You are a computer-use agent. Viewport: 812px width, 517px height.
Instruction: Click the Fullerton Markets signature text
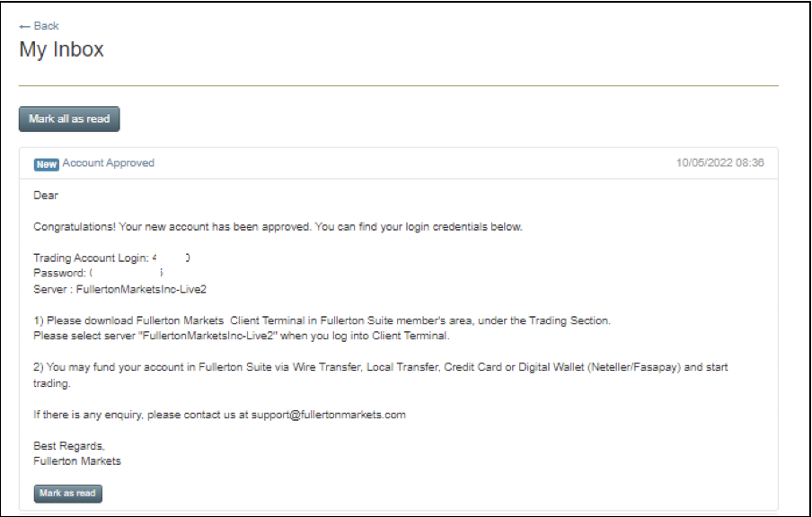pyautogui.click(x=77, y=461)
